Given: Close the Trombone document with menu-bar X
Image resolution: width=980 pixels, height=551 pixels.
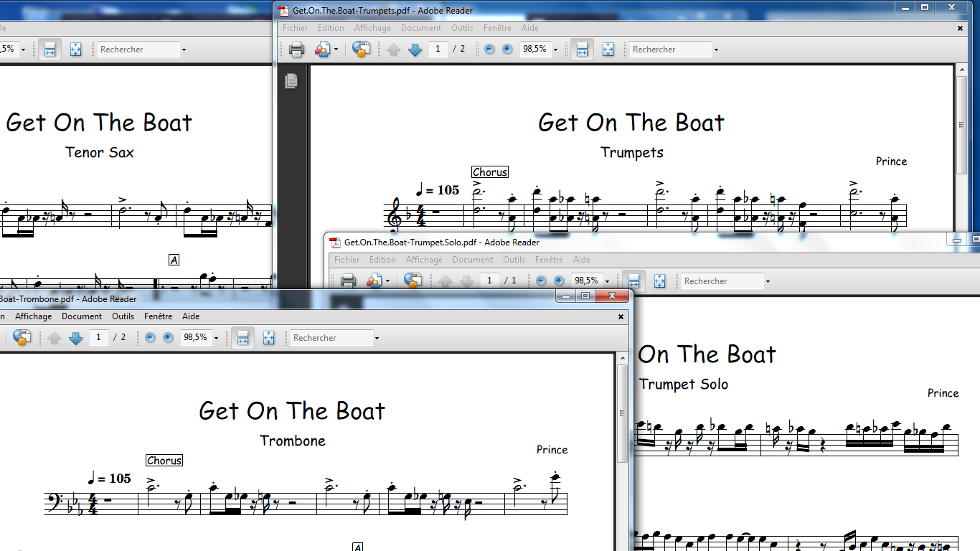Looking at the screenshot, I should click(621, 316).
